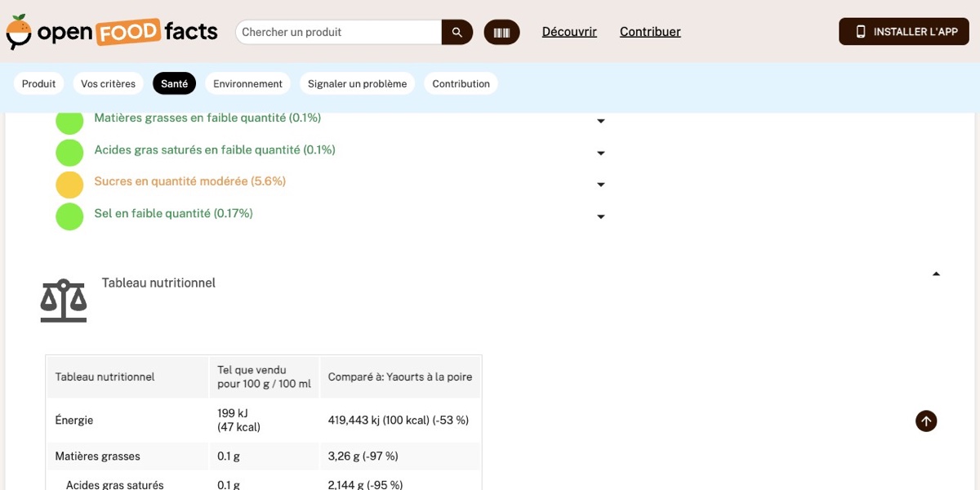Go to the Contribution tab
Screen dimensions: 980x490
[461, 83]
